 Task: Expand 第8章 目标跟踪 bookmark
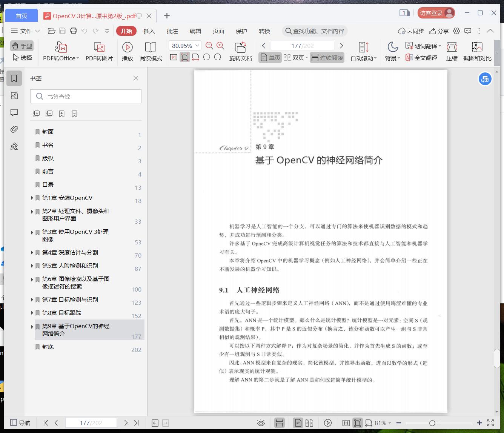(x=32, y=313)
